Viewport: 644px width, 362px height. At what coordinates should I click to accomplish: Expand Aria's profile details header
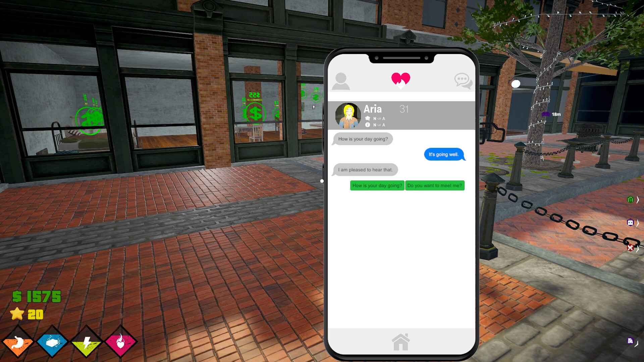(401, 115)
